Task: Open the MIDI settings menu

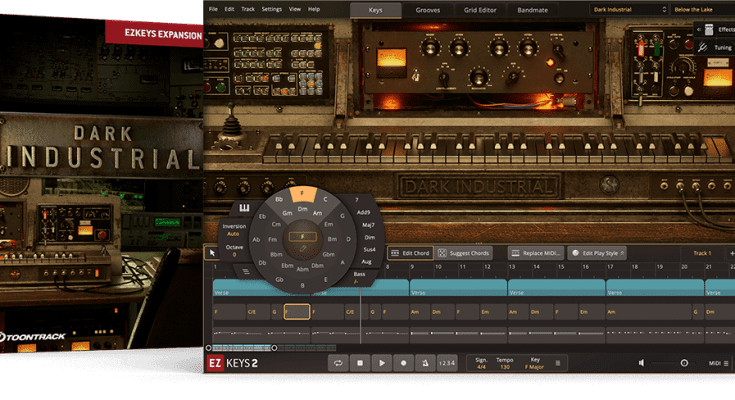Action: pos(718,363)
